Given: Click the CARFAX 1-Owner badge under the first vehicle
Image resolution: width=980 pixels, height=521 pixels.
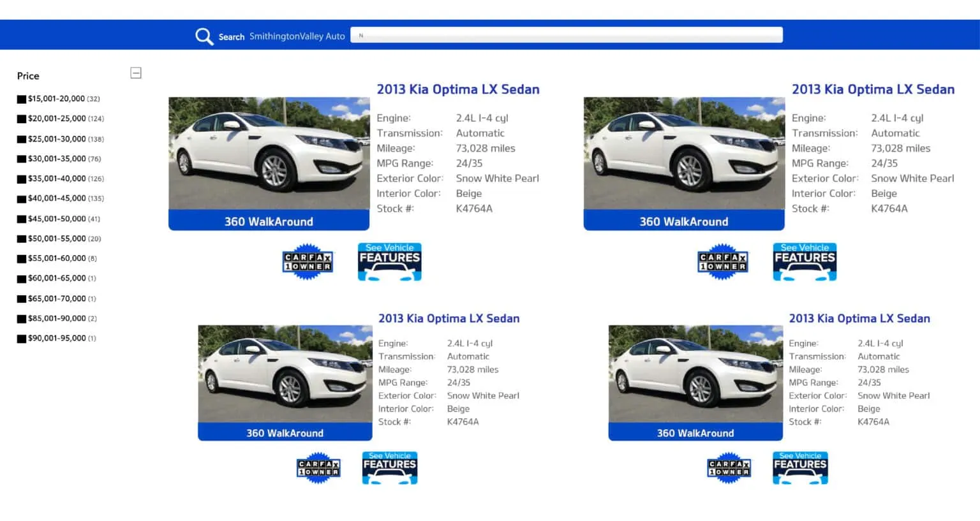Looking at the screenshot, I should (x=308, y=261).
